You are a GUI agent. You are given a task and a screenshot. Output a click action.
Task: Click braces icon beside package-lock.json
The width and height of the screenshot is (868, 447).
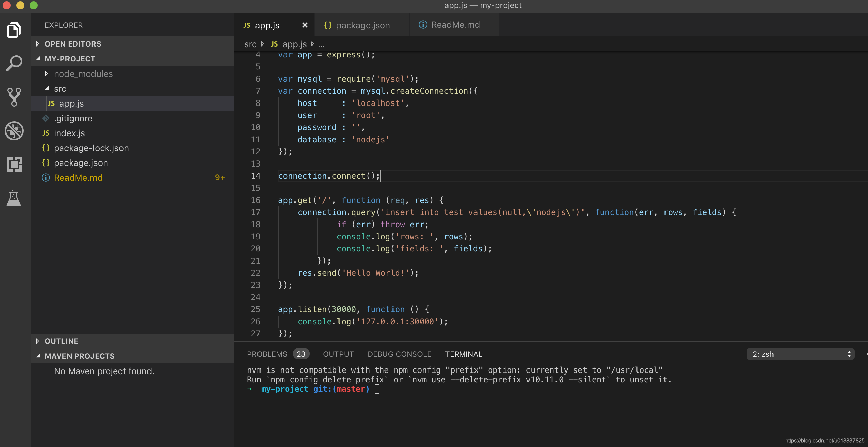[46, 148]
